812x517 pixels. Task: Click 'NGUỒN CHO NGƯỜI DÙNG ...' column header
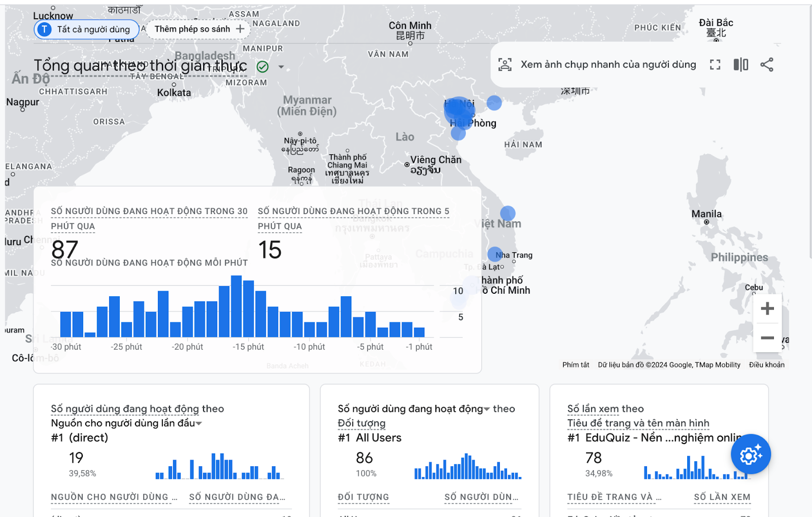pyautogui.click(x=114, y=497)
